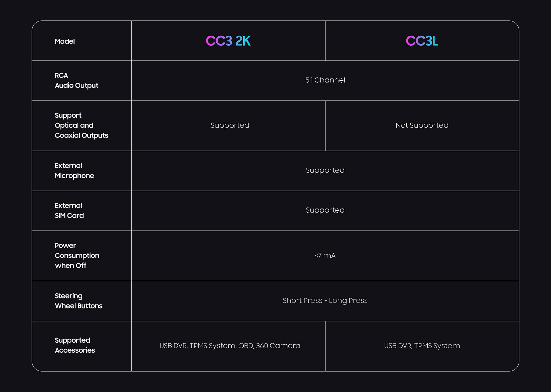
Task: Click Supported under CC3 2K optical row
Action: click(230, 125)
